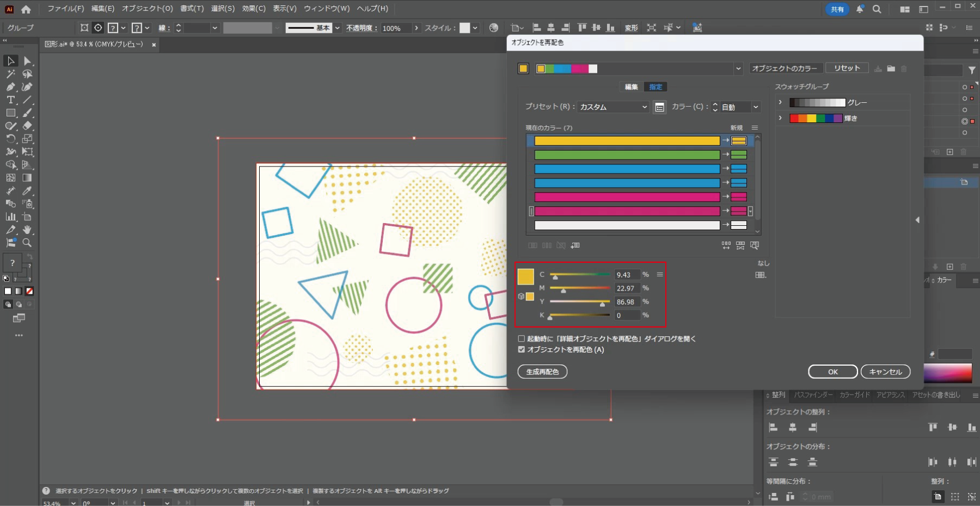Open color reduction options icon next to preset
This screenshot has height=506, width=980.
[x=659, y=107]
